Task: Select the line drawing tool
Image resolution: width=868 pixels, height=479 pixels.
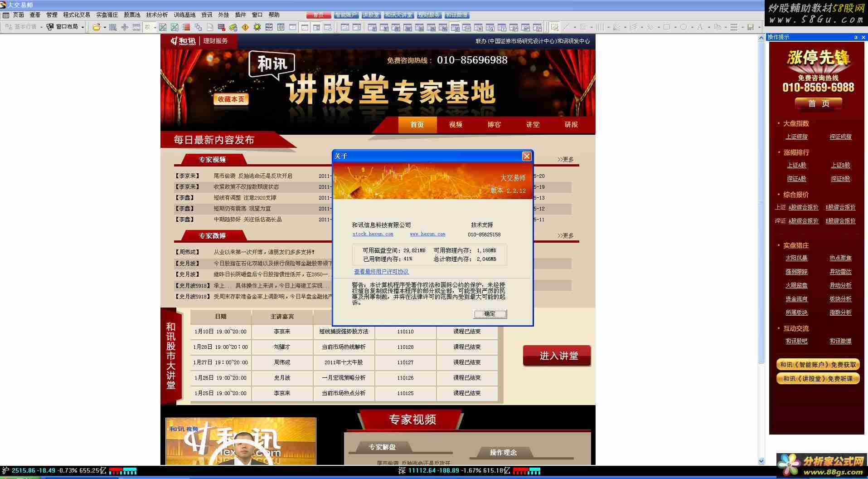Action: [567, 27]
